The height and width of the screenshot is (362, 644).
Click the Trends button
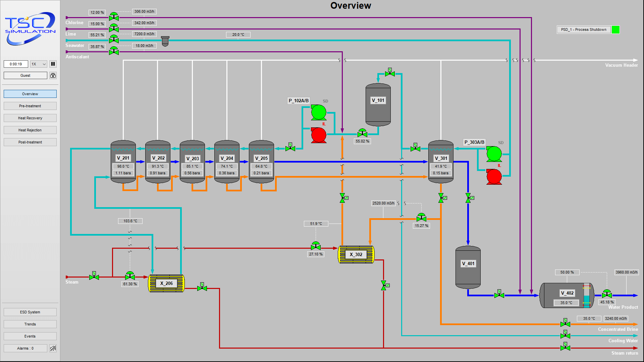click(x=30, y=323)
